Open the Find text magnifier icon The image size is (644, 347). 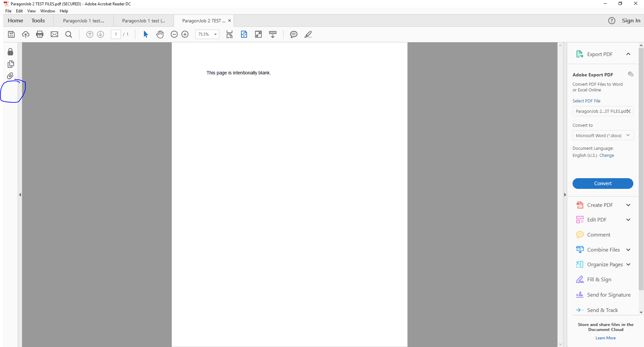coord(69,34)
